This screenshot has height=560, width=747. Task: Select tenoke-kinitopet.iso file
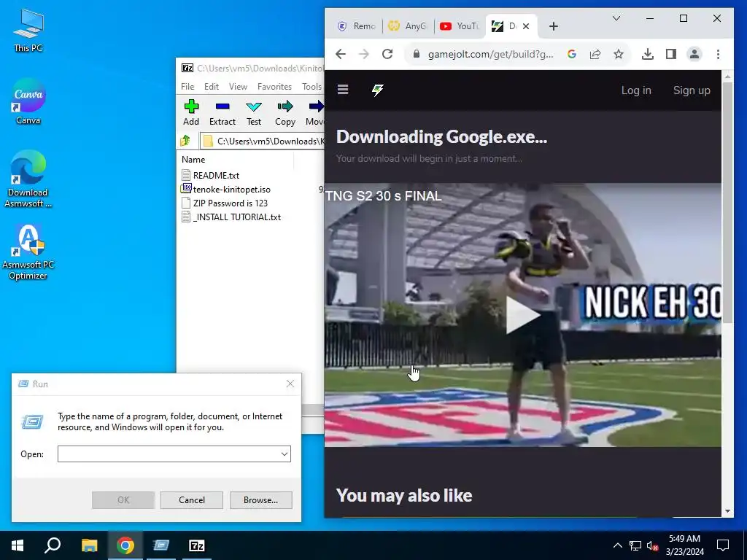pos(226,189)
